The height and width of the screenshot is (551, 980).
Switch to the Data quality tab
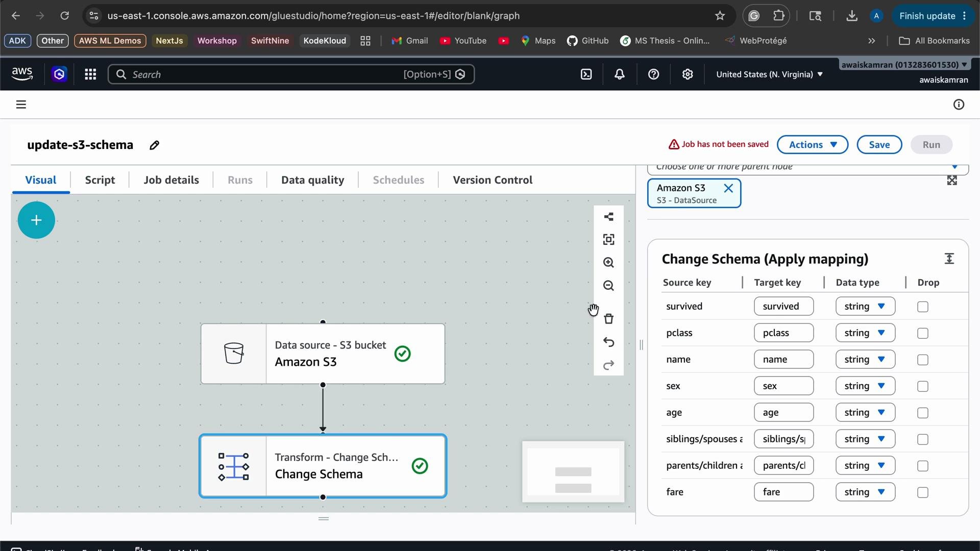(x=312, y=180)
